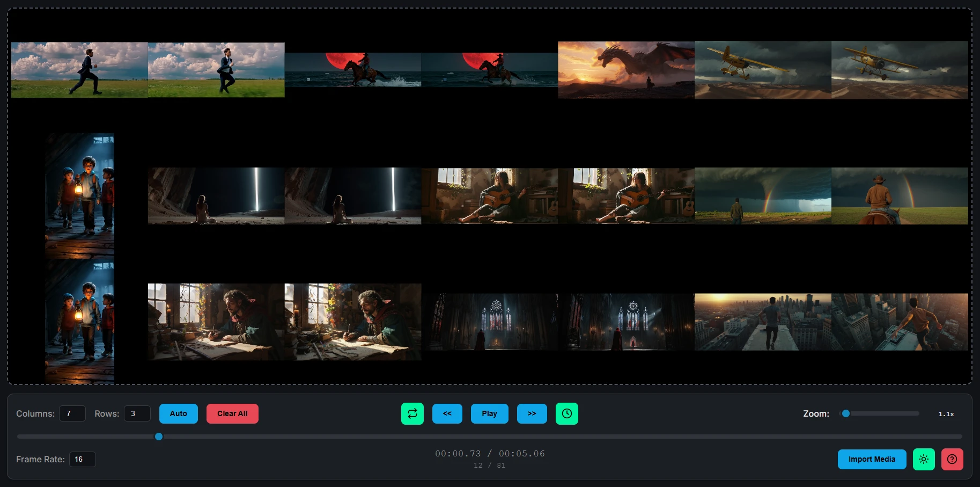Select the first running man in field thumbnail
980x487 pixels.
tap(79, 70)
